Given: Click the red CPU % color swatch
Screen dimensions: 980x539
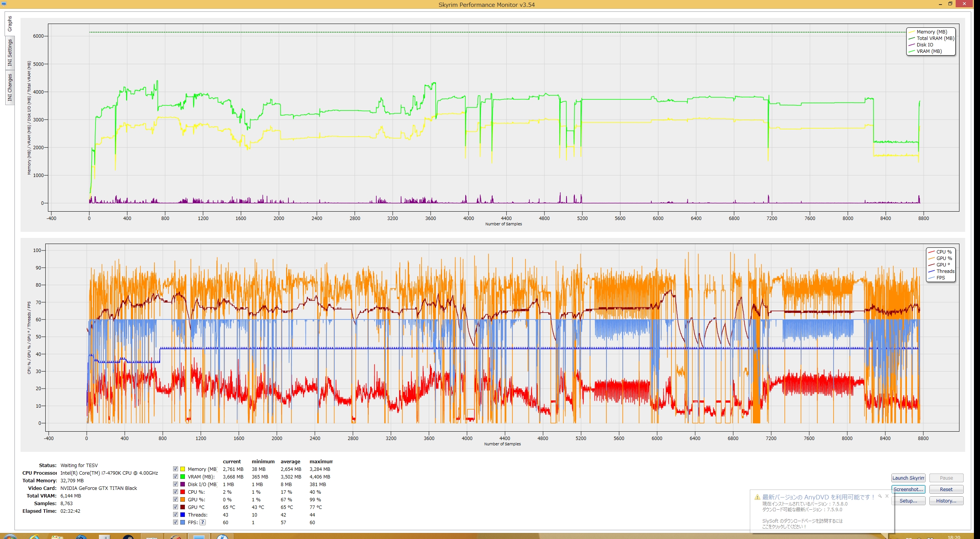Looking at the screenshot, I should (x=183, y=492).
